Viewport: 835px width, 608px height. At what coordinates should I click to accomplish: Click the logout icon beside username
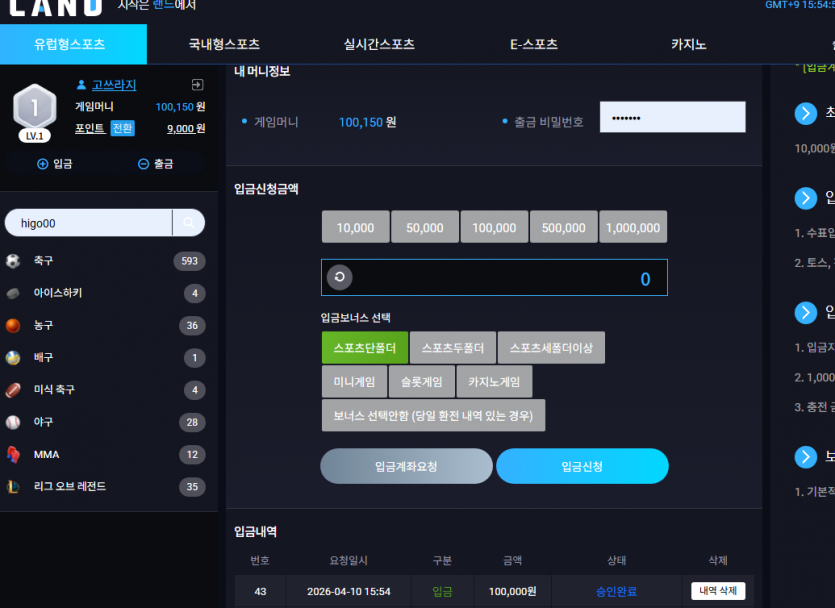pos(197,85)
